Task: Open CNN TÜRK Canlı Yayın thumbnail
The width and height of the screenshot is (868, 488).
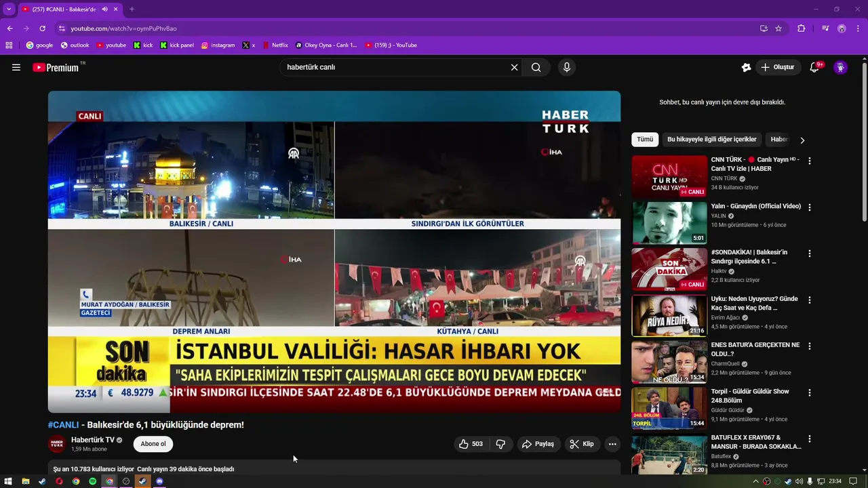Action: click(669, 176)
